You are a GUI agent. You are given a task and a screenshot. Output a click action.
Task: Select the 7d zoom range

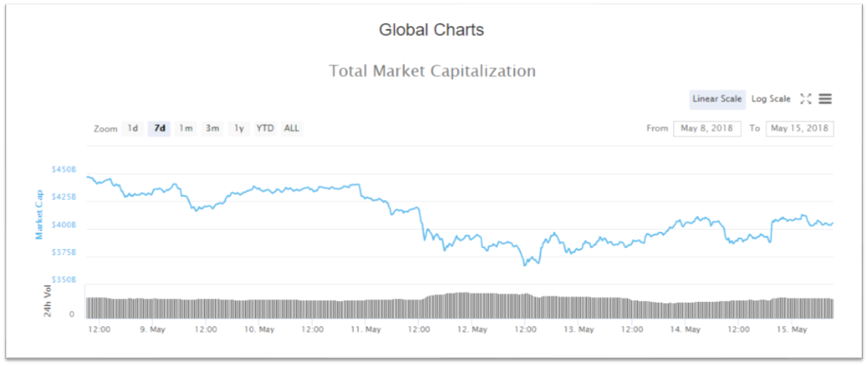click(x=159, y=129)
